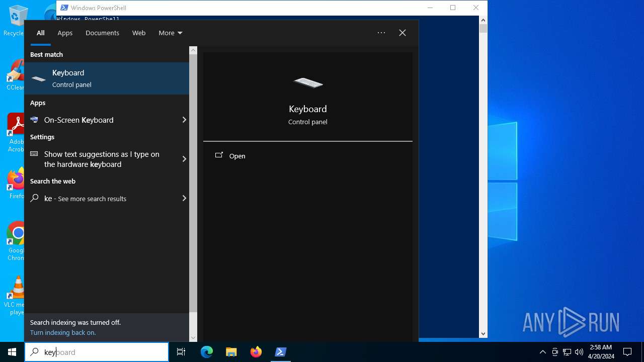The height and width of the screenshot is (362, 644).
Task: Expand the text suggestions setting arrow
Action: tap(184, 159)
